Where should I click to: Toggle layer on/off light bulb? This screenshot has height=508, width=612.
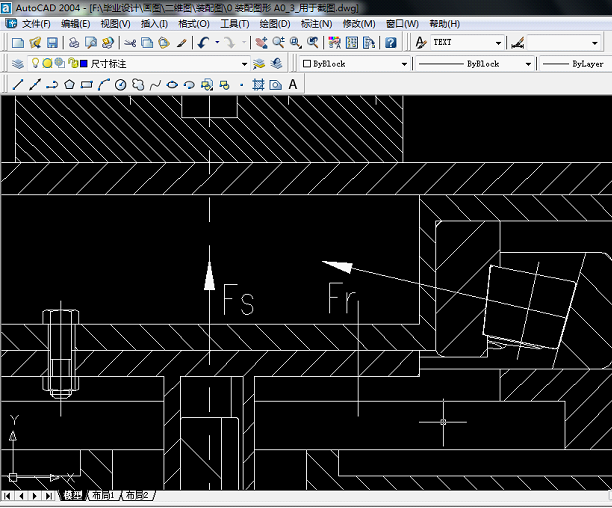[35, 62]
